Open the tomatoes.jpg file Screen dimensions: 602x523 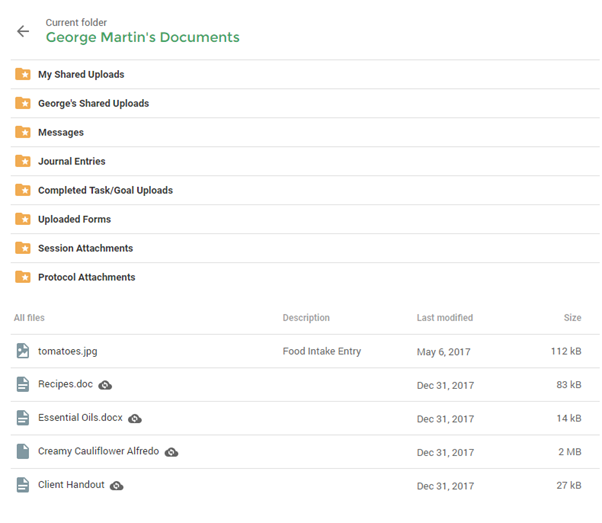click(x=68, y=351)
